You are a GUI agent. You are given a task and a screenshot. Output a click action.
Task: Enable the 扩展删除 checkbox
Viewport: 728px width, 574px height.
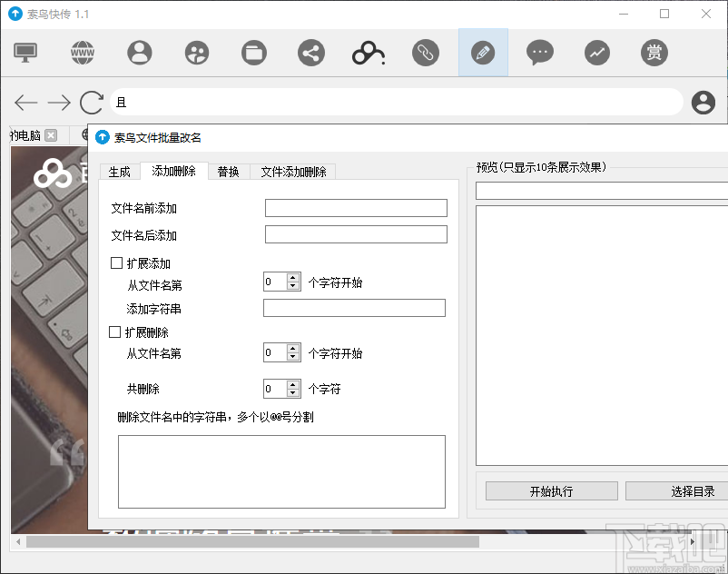click(116, 332)
